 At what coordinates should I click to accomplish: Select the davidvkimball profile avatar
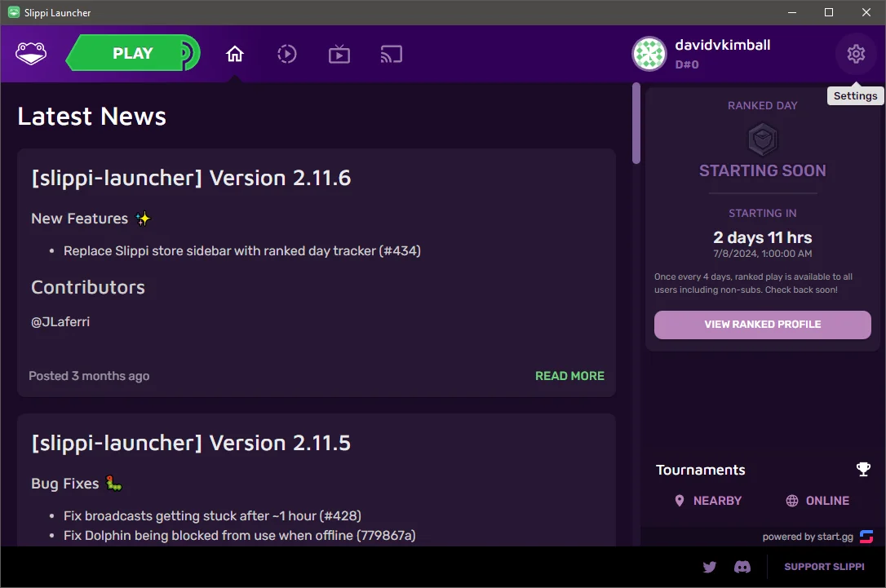(649, 54)
